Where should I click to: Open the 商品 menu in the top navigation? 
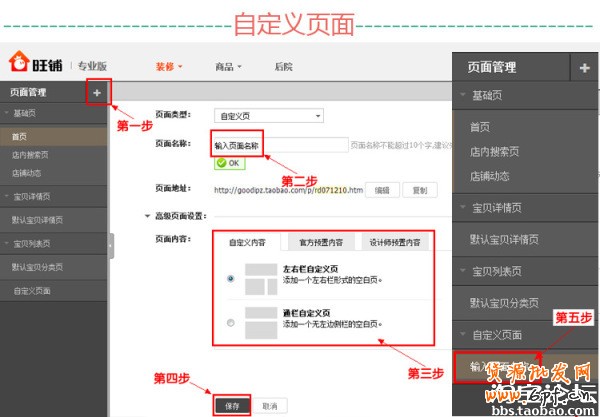coord(228,67)
